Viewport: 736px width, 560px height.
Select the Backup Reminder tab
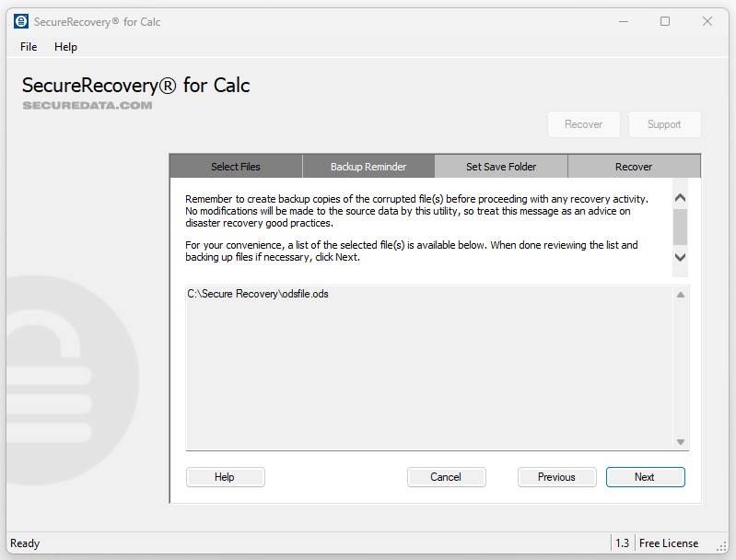[x=368, y=167]
